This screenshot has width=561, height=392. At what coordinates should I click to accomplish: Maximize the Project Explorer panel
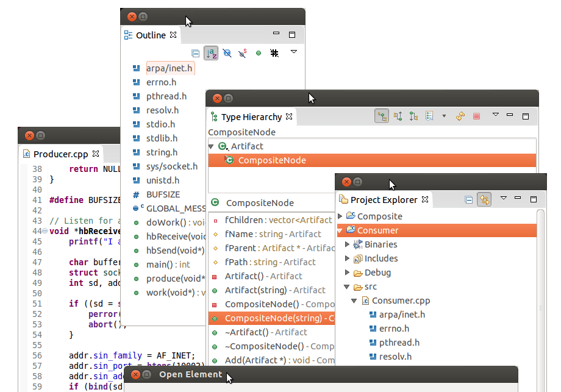point(534,199)
